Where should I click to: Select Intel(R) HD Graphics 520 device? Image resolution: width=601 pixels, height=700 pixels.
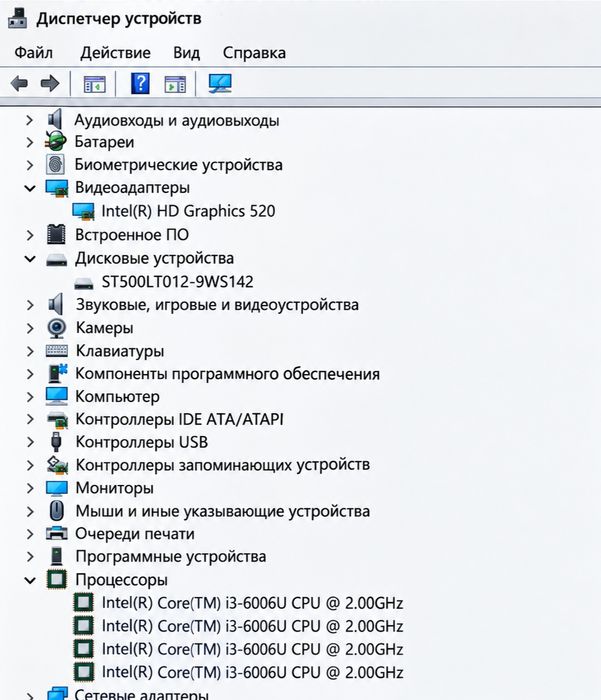[188, 211]
